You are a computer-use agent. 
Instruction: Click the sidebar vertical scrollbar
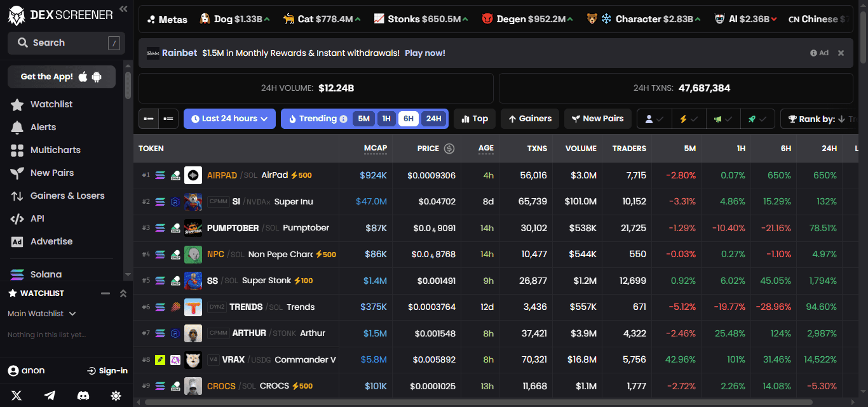pyautogui.click(x=128, y=86)
